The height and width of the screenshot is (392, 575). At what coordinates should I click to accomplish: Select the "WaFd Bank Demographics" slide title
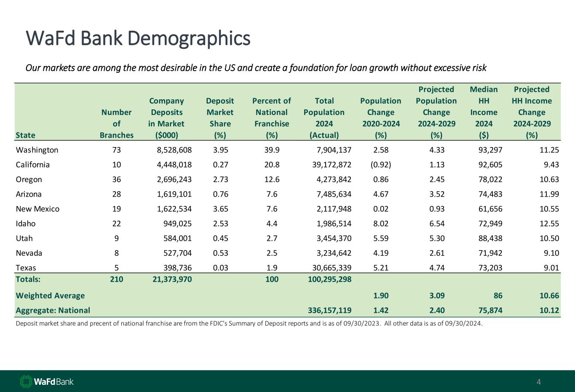click(x=138, y=38)
